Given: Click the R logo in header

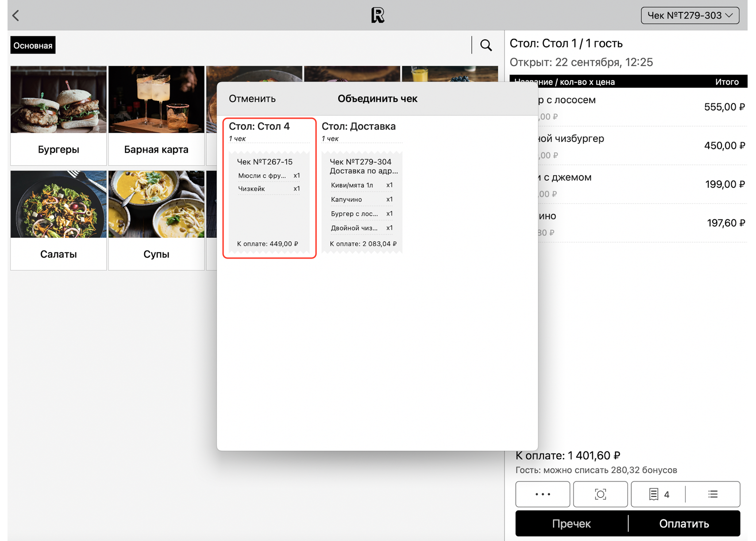Looking at the screenshot, I should point(378,15).
